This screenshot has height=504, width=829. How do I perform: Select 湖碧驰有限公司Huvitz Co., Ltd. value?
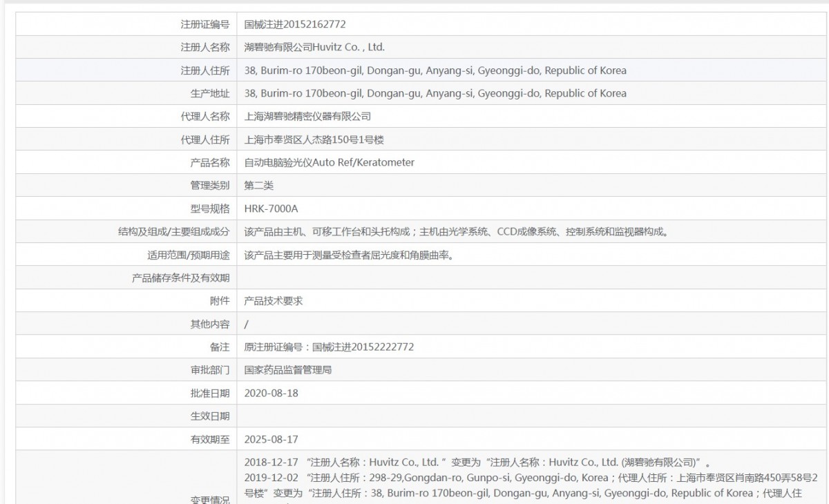[x=315, y=48]
